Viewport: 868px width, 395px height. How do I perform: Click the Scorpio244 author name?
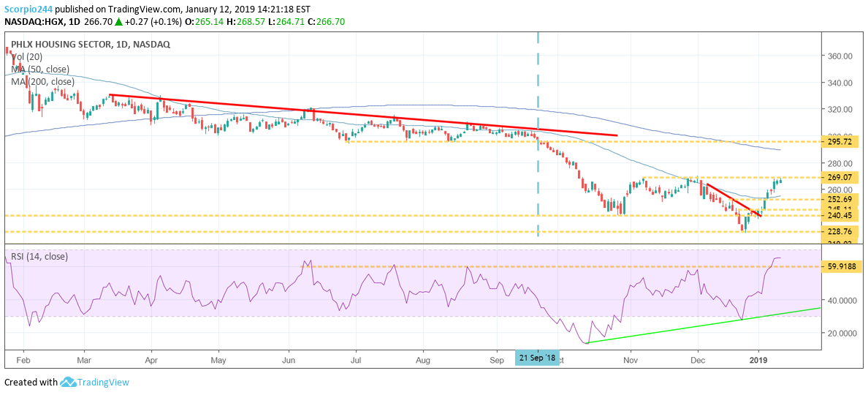pyautogui.click(x=30, y=9)
